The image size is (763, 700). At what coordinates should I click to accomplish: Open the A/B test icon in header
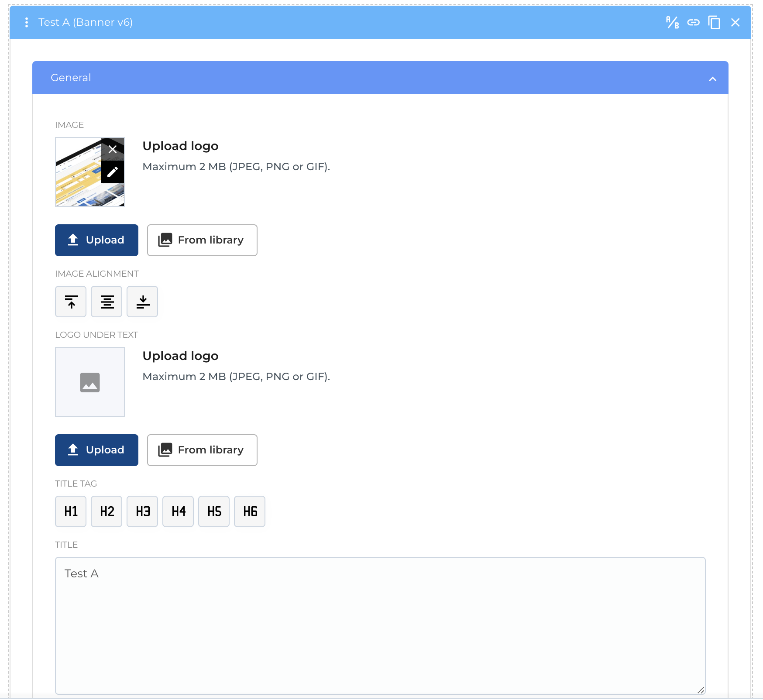tap(672, 22)
